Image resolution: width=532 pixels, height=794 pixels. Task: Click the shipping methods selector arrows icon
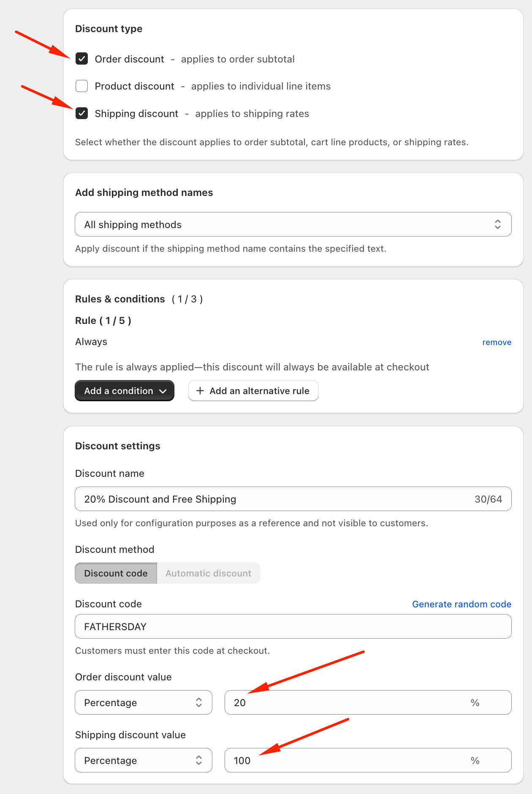498,224
